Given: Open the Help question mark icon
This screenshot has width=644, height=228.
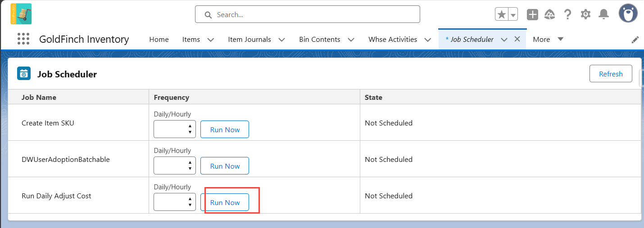Looking at the screenshot, I should coord(568,14).
